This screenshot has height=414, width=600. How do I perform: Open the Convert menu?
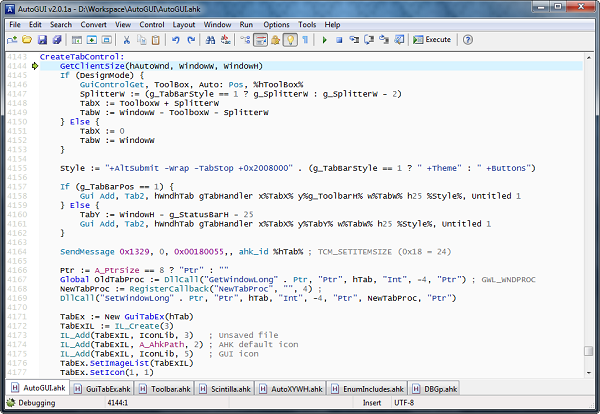click(92, 23)
